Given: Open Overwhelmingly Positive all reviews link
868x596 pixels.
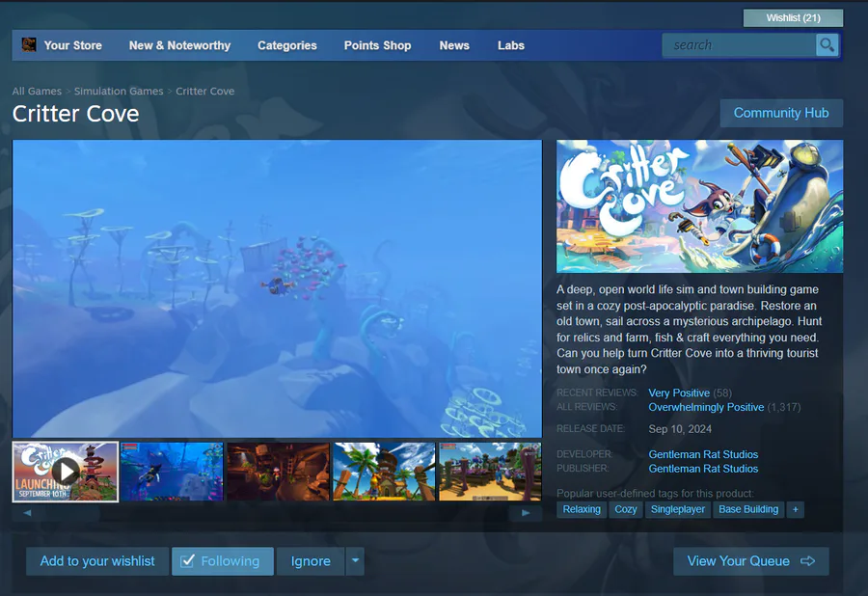Looking at the screenshot, I should coord(706,407).
